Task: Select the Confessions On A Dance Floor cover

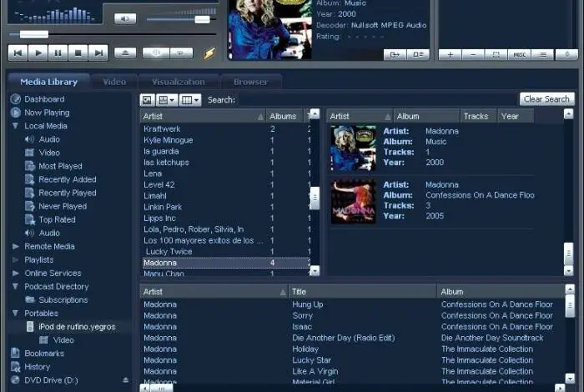Action: 353,201
